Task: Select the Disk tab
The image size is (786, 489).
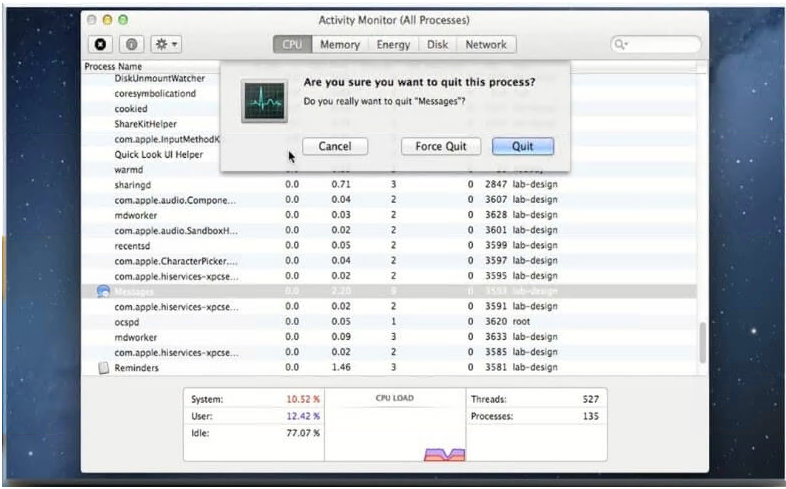Action: [x=438, y=45]
